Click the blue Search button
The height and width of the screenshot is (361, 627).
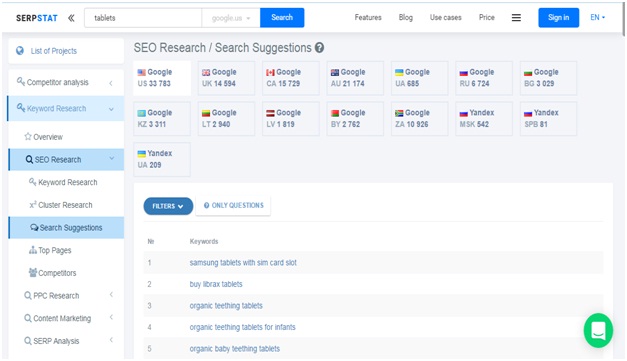(x=282, y=18)
